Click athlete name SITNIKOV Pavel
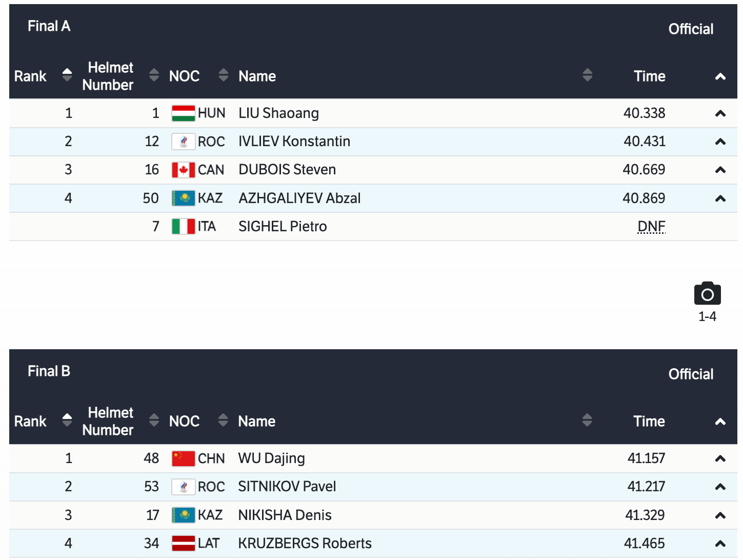Viewport: 743px width, 560px height. point(287,486)
